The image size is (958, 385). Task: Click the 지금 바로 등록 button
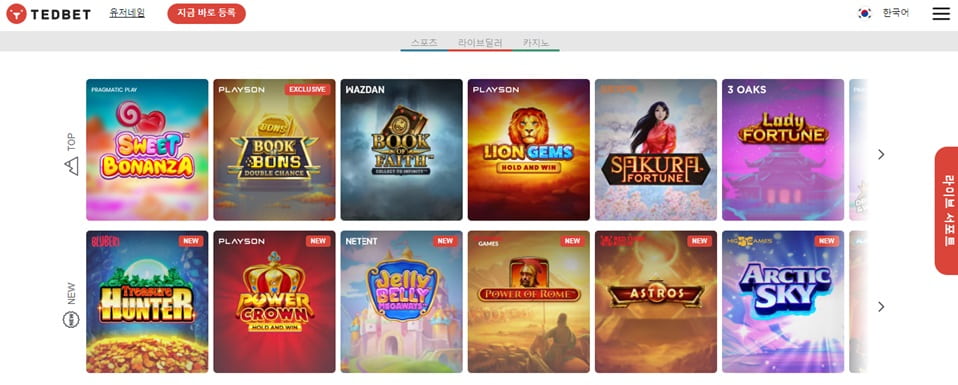[207, 13]
